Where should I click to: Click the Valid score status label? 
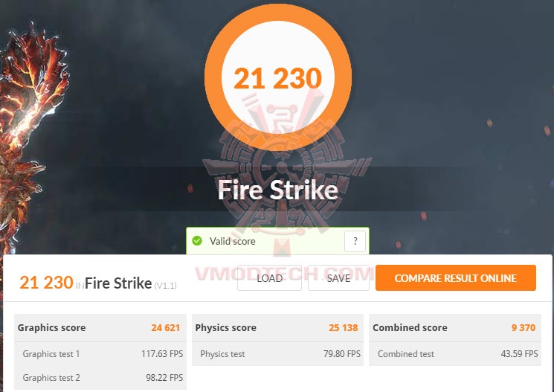[233, 242]
